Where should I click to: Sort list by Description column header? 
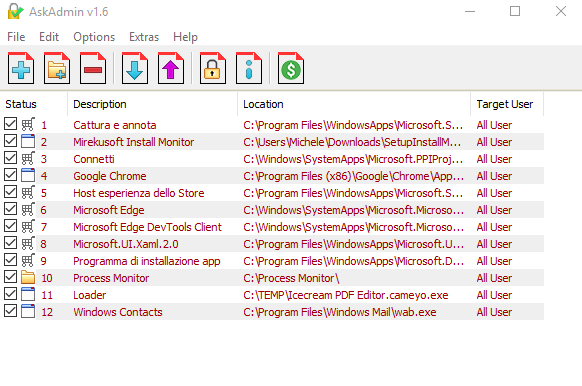coord(153,104)
